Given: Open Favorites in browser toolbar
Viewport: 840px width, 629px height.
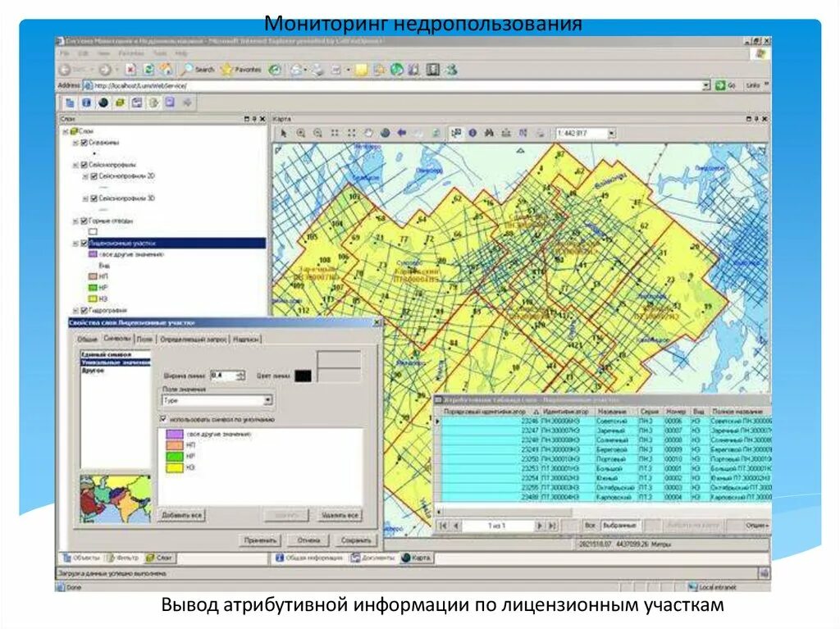Looking at the screenshot, I should click(x=241, y=70).
